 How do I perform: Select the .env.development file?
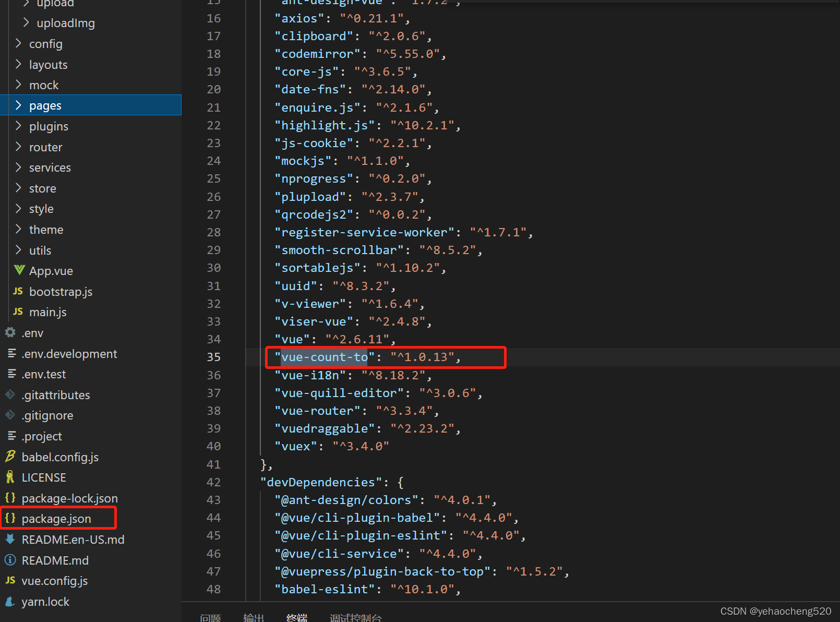pos(69,354)
